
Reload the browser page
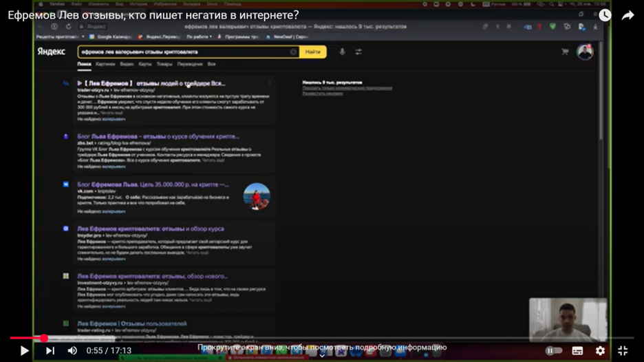coord(68,26)
